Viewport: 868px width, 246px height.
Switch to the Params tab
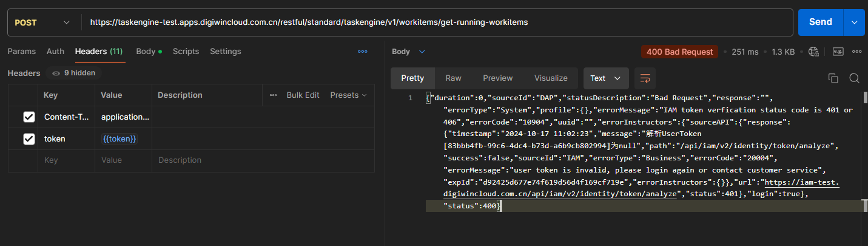[x=22, y=52]
